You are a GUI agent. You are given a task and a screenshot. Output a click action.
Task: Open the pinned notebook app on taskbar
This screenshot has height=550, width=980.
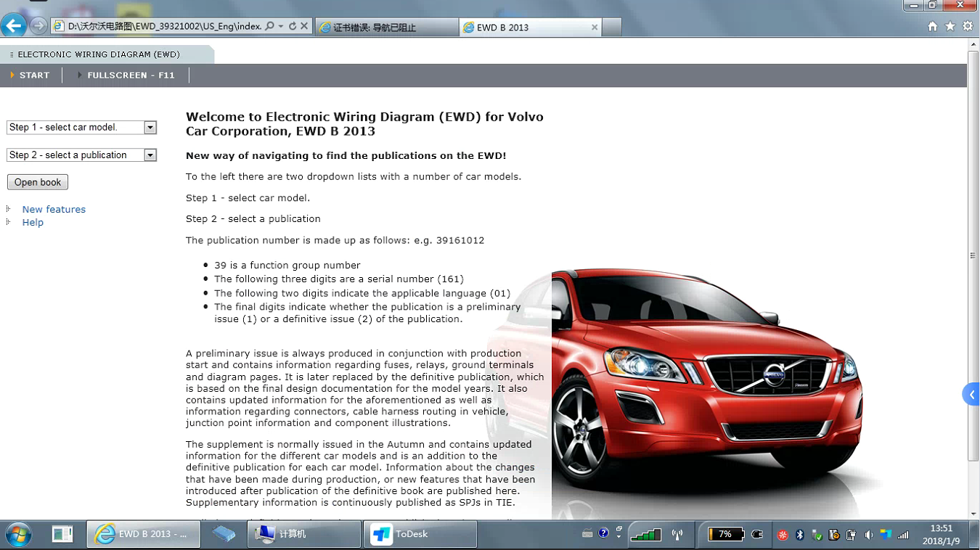pos(62,535)
